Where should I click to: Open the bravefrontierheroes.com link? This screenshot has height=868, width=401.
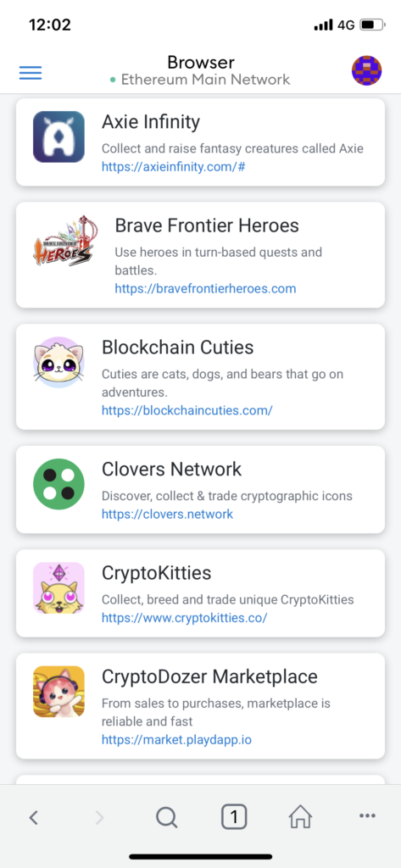point(205,288)
